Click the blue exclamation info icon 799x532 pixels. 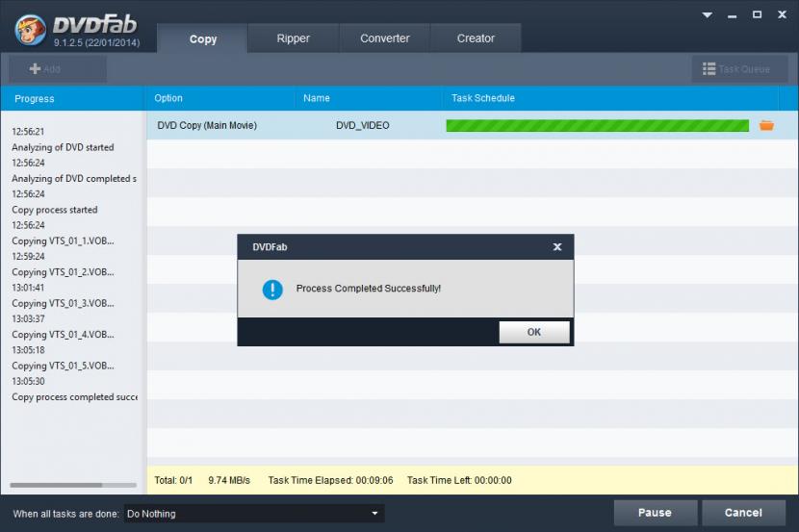272,290
